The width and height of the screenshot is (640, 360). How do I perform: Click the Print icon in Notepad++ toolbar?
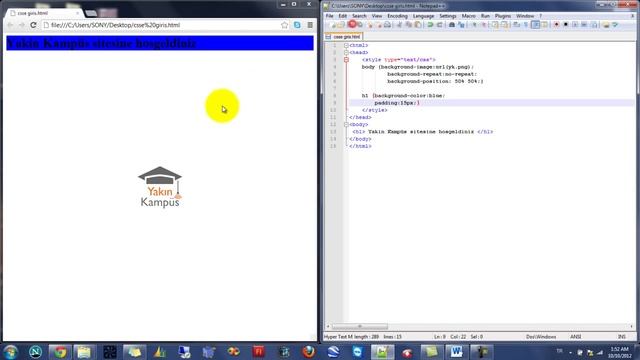click(x=387, y=25)
